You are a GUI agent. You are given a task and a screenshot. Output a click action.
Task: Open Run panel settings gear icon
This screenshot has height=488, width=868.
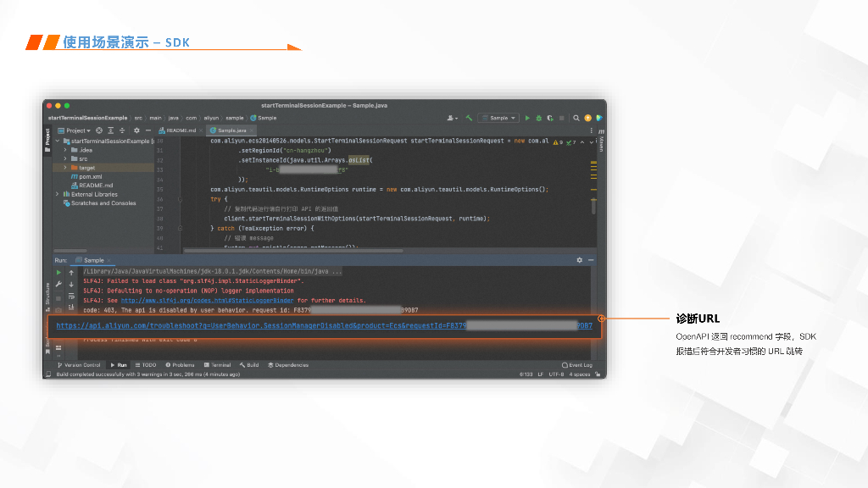pos(580,260)
